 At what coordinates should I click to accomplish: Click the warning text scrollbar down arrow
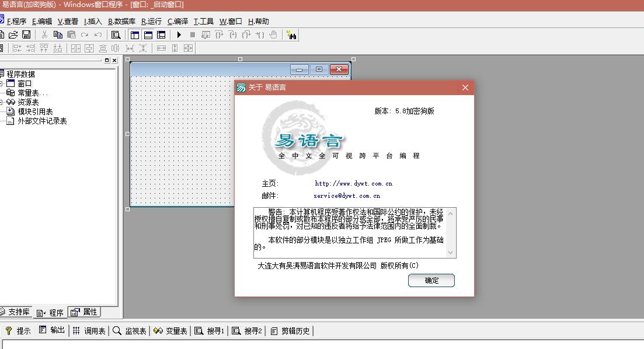[450, 253]
